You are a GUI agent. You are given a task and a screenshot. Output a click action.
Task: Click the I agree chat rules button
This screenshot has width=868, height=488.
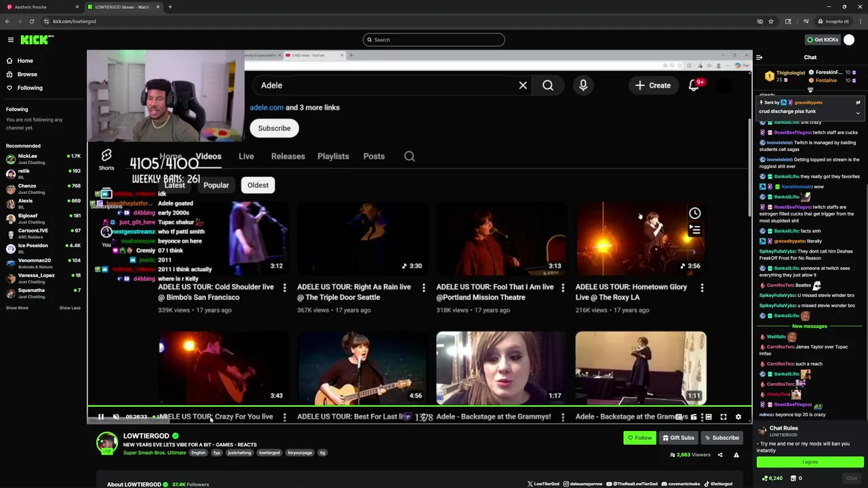coord(810,462)
